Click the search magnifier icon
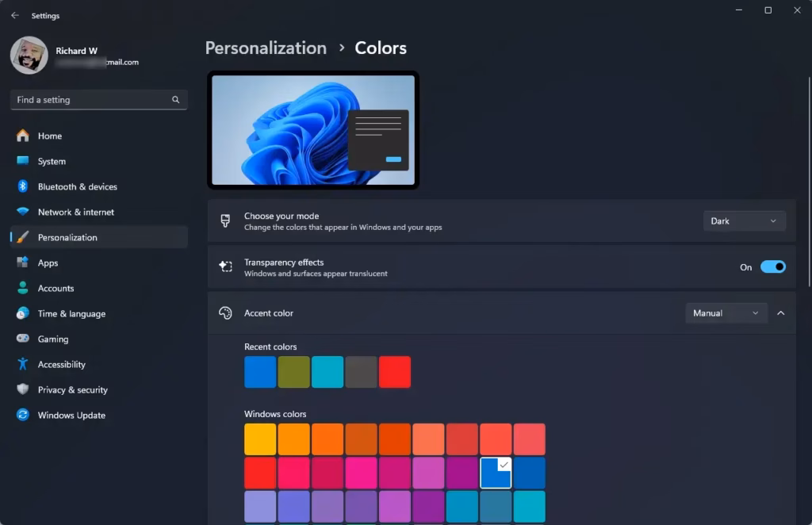The height and width of the screenshot is (525, 812). pos(175,99)
